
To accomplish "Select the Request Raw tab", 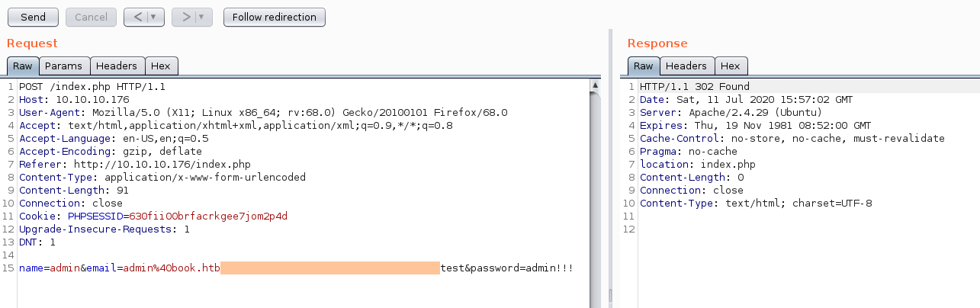I will point(22,66).
